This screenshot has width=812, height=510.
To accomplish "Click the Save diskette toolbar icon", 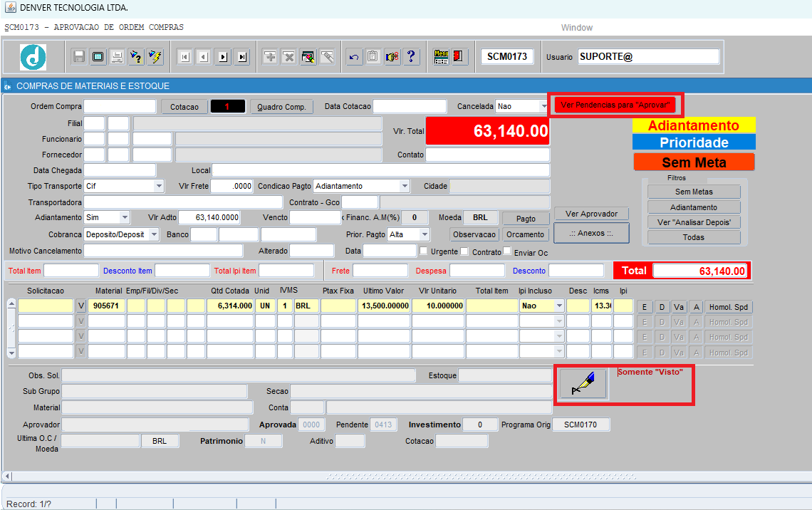I will [x=79, y=56].
